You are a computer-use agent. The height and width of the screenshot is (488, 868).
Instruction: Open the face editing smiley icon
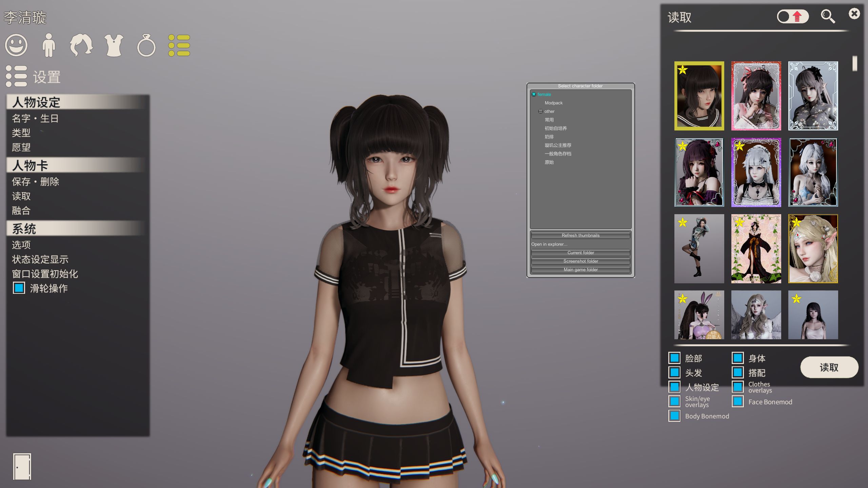[16, 45]
